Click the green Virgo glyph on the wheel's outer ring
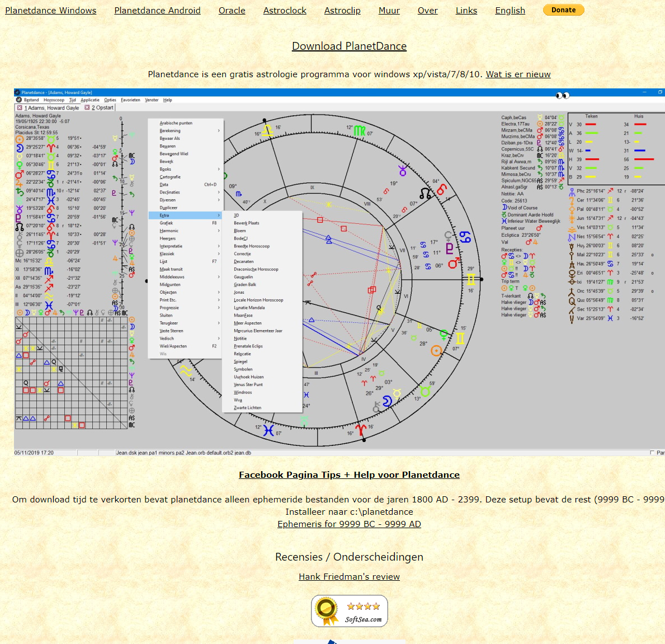 (x=359, y=131)
